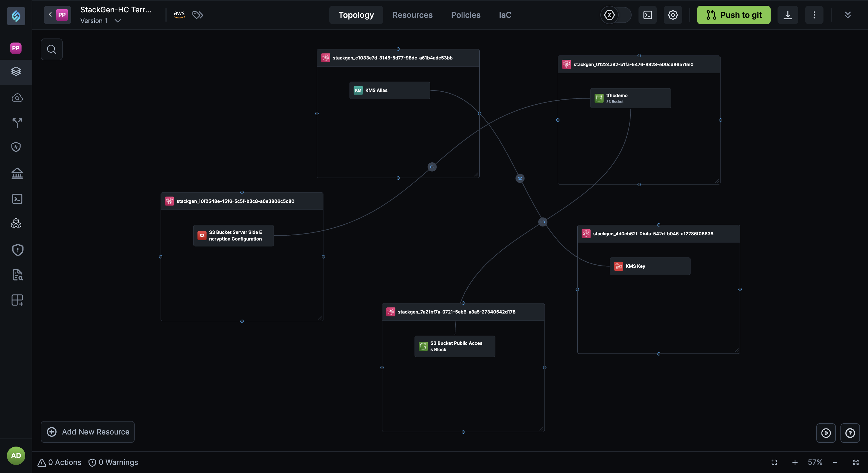The height and width of the screenshot is (473, 868).
Task: Click Add New Resource button
Action: [x=88, y=432]
